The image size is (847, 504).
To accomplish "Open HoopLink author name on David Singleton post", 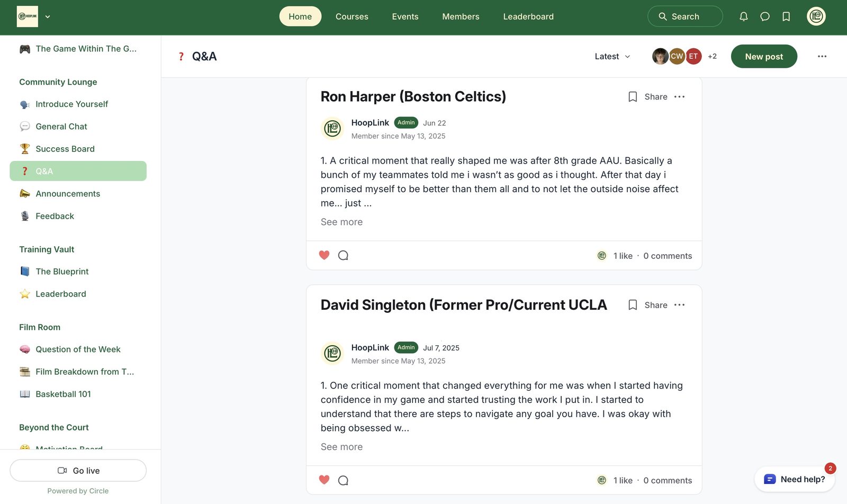I will coord(370,348).
